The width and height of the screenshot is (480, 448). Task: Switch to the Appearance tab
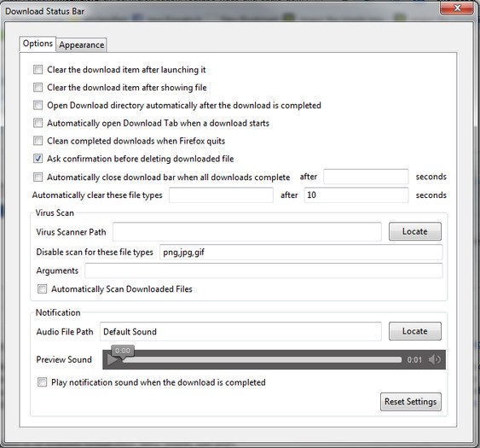(x=82, y=44)
